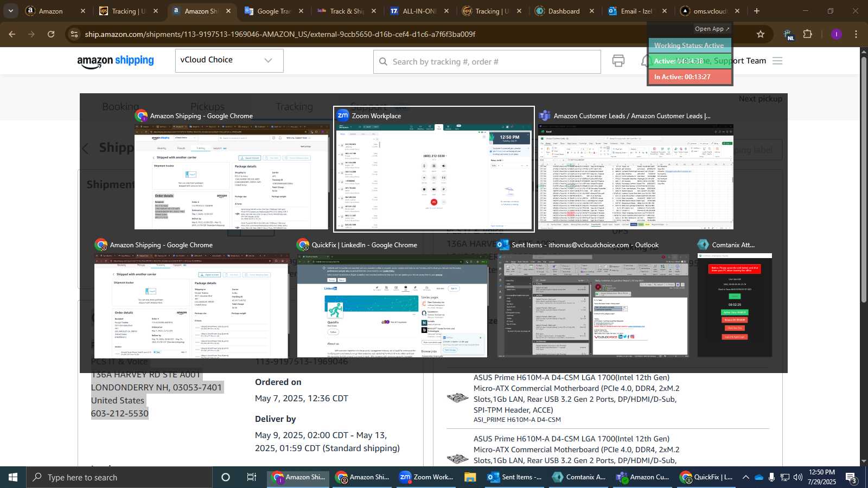Viewport: 868px width, 488px height.
Task: Open Task View on the taskbar
Action: [x=252, y=477]
